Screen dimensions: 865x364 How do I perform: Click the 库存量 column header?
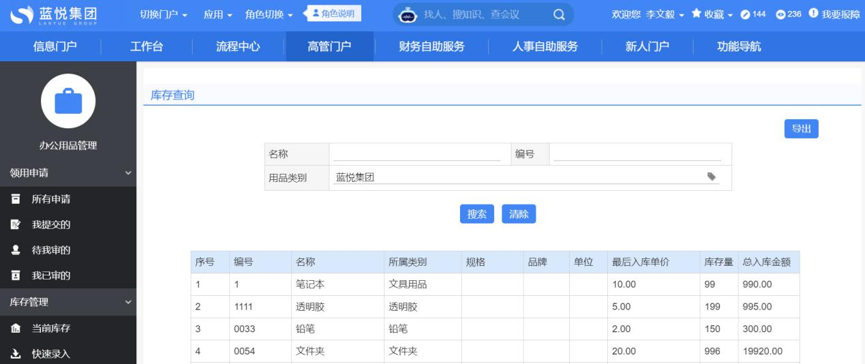719,263
